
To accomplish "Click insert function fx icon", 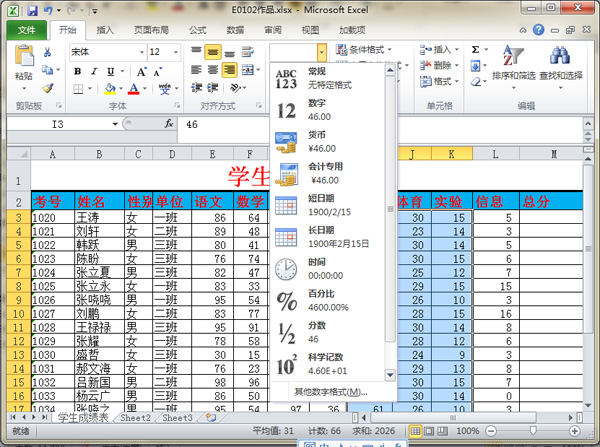I will click(x=169, y=124).
